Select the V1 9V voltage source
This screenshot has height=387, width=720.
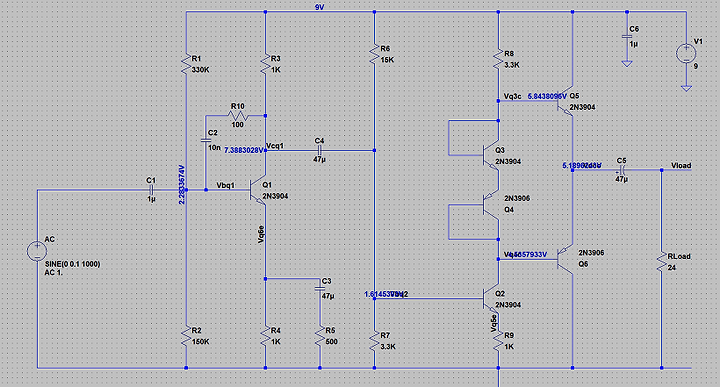tap(686, 53)
